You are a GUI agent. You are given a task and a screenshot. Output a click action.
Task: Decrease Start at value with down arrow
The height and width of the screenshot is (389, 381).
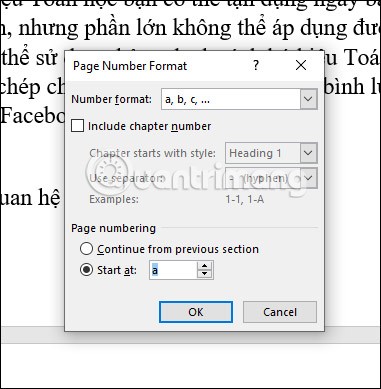click(204, 274)
